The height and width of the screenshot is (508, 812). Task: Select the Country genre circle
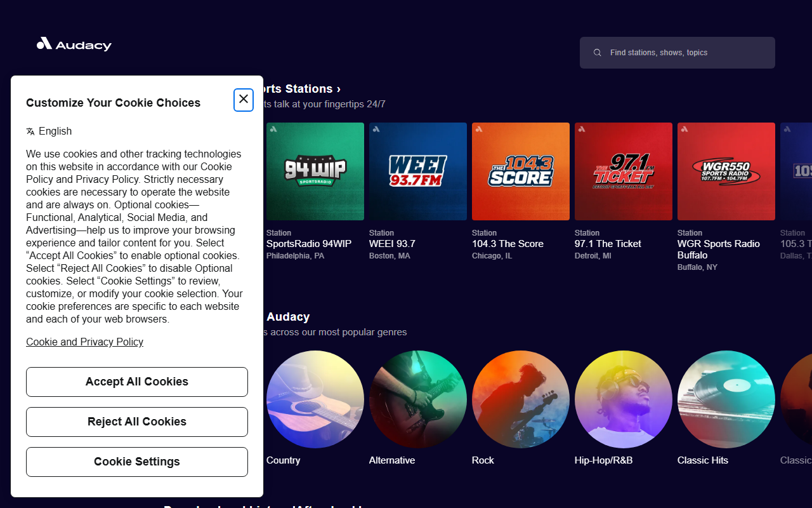click(x=315, y=399)
